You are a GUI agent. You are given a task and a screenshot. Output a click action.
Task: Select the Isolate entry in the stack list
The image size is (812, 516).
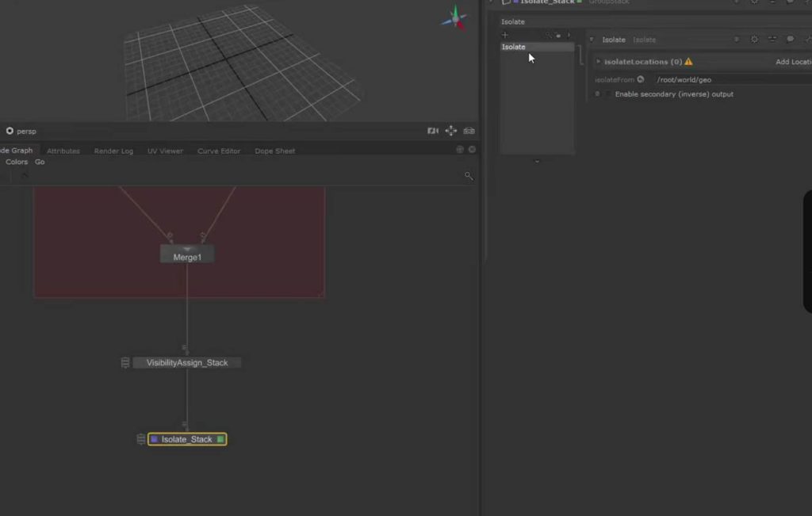point(514,48)
